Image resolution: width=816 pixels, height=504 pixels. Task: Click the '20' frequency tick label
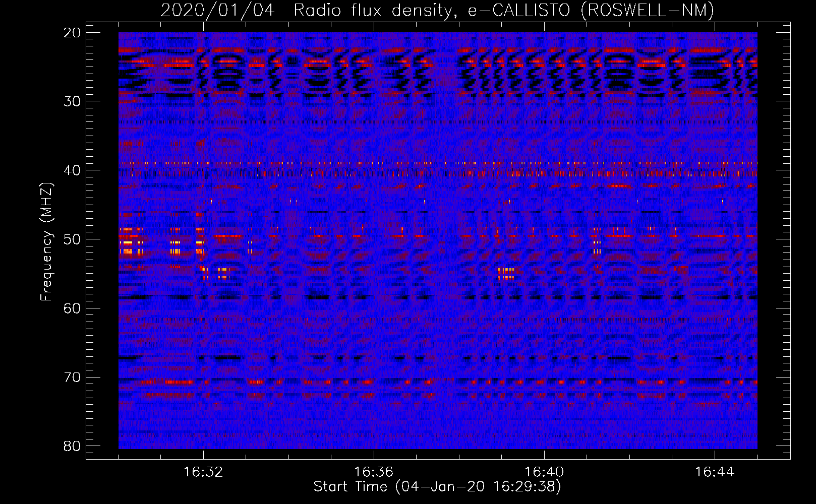coord(73,33)
